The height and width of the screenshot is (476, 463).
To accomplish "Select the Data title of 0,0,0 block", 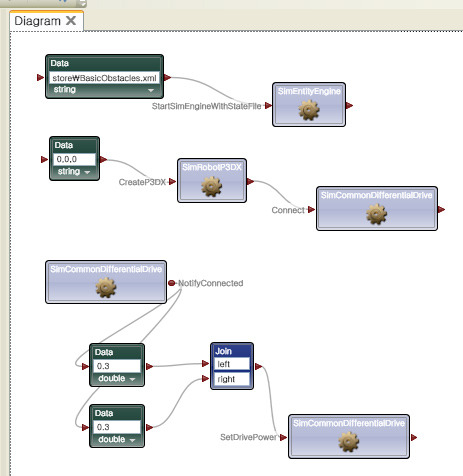I will (x=64, y=145).
